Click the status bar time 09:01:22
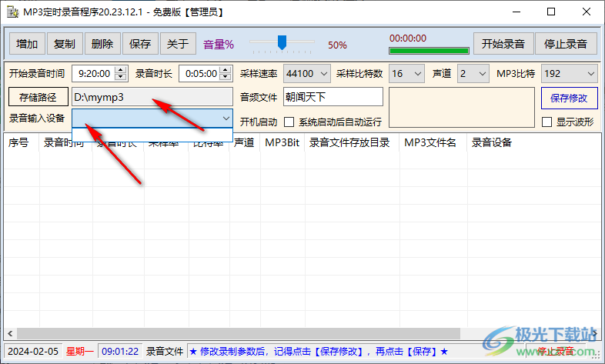Viewport: 605px width, 364px height. coord(120,351)
